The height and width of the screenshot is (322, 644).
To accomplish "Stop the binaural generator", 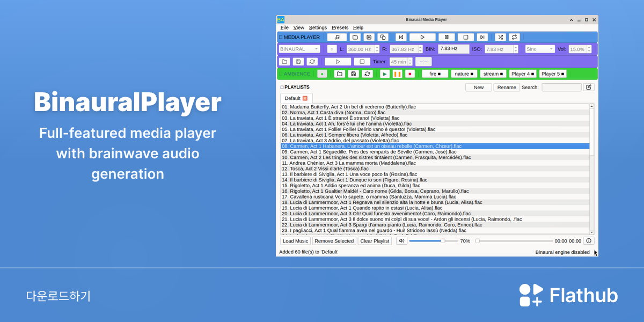I will tap(362, 62).
